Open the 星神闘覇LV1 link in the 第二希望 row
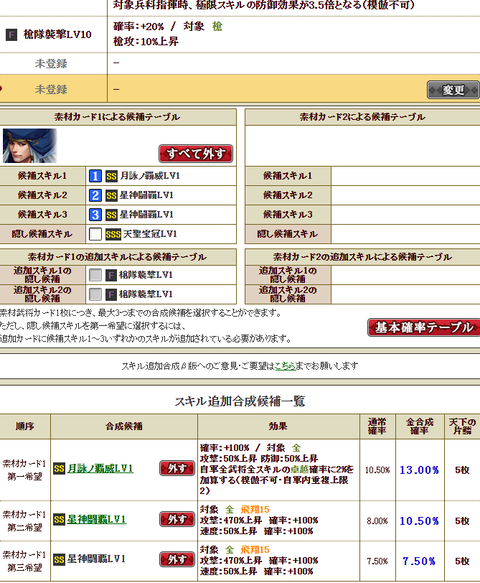The image size is (480, 583). (97, 519)
